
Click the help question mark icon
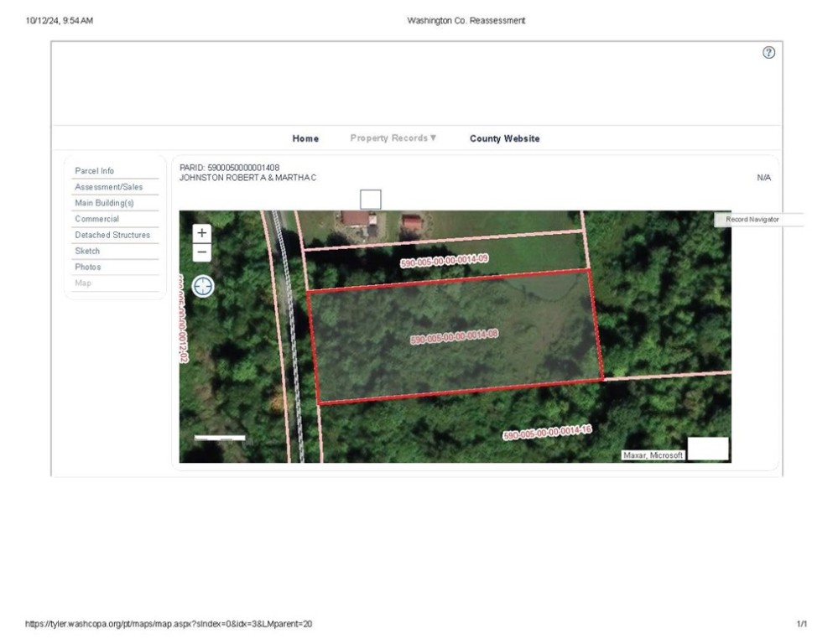click(x=768, y=53)
